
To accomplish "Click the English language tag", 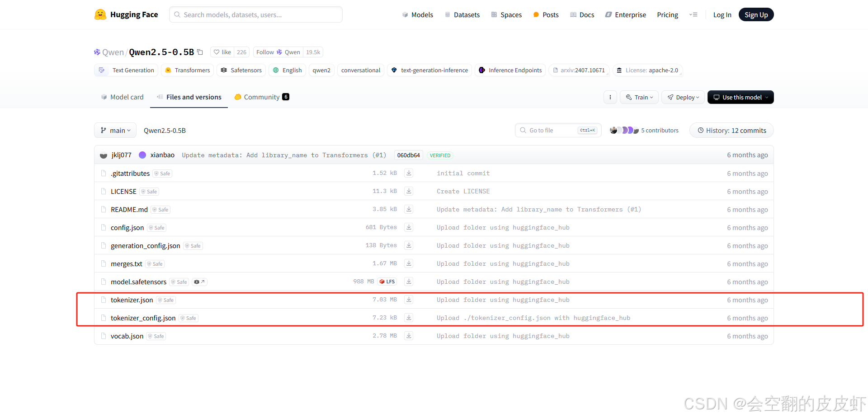I will click(x=288, y=70).
